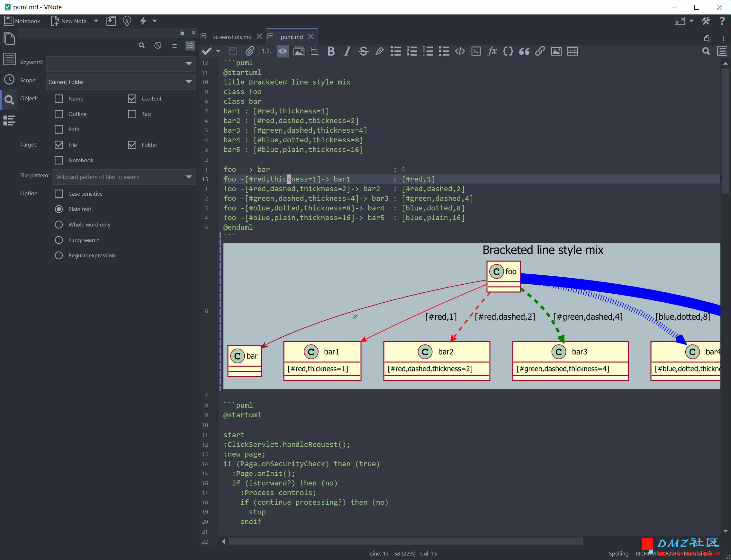Viewport: 731px width, 560px height.
Task: Click the Italic formatting icon
Action: pos(347,53)
